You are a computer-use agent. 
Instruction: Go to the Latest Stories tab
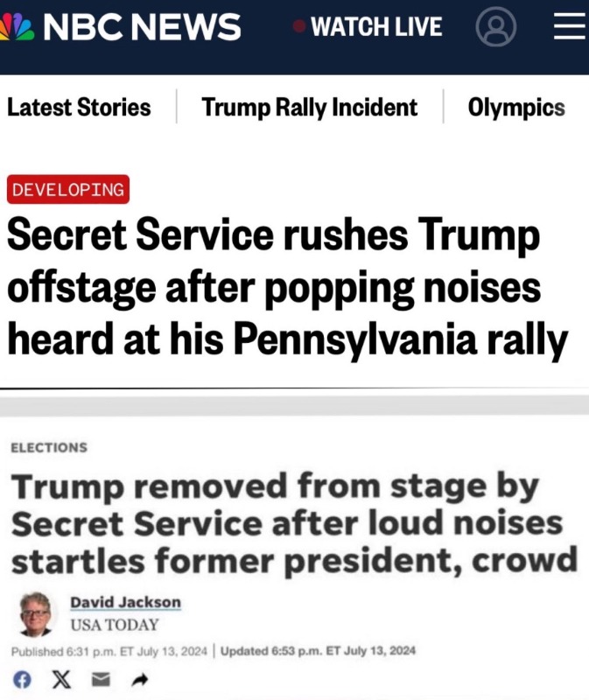tap(79, 108)
